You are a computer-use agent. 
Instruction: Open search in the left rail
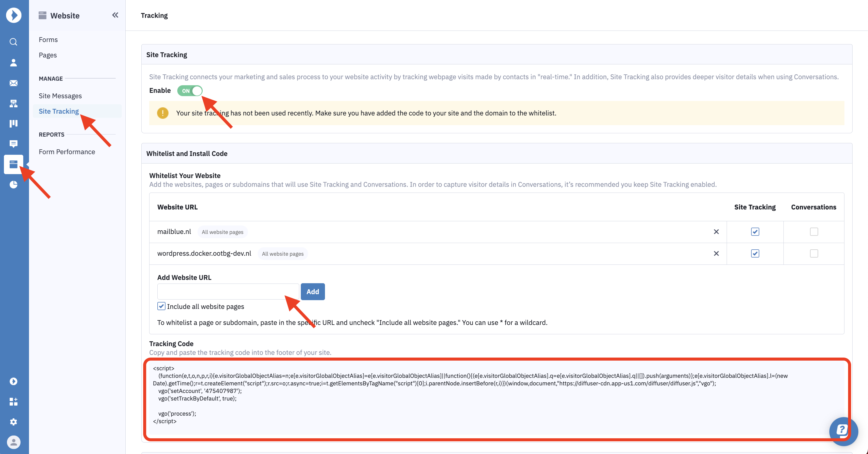14,42
